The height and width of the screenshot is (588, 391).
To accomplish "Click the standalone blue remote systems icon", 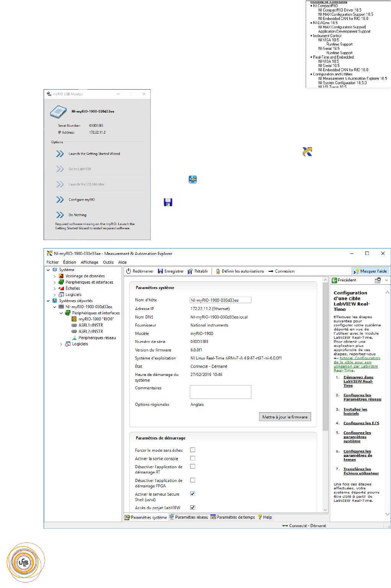I will pos(192,179).
